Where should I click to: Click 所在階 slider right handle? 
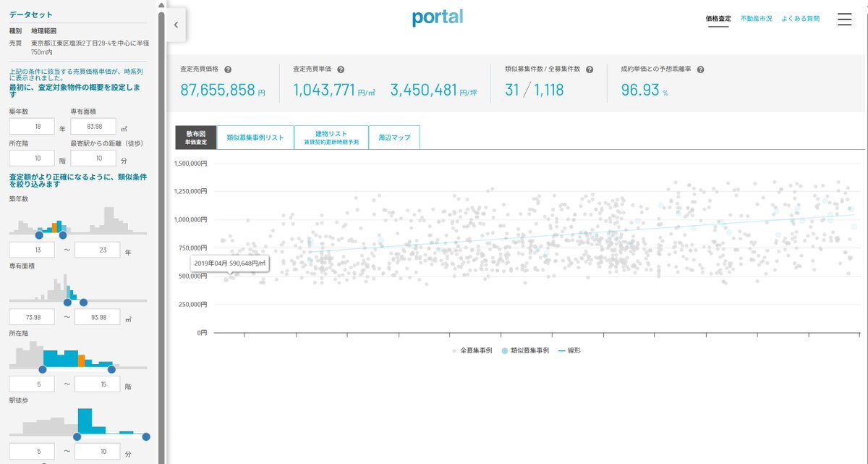click(x=111, y=369)
